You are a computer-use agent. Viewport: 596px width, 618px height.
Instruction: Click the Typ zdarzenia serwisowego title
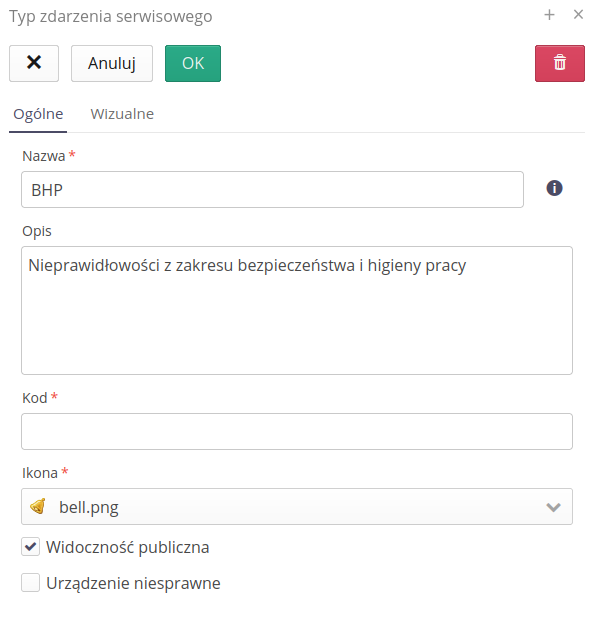[x=111, y=17]
